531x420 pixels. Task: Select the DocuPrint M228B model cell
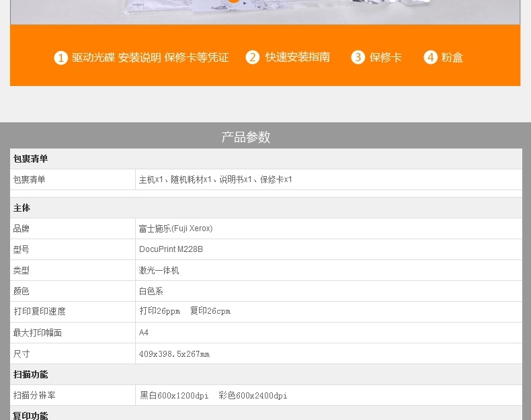click(x=171, y=249)
